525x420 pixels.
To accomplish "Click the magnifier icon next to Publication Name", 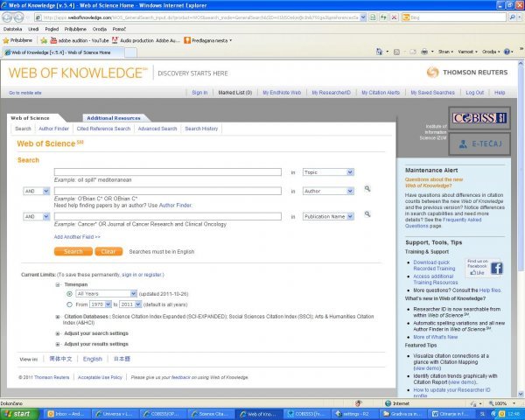I will [368, 215].
